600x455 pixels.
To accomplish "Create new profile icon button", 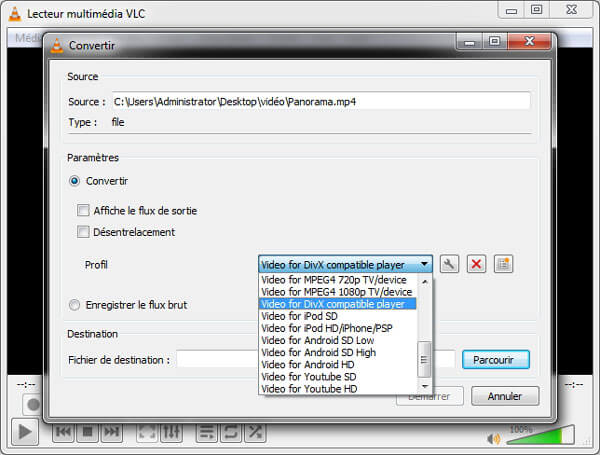I will coord(503,264).
